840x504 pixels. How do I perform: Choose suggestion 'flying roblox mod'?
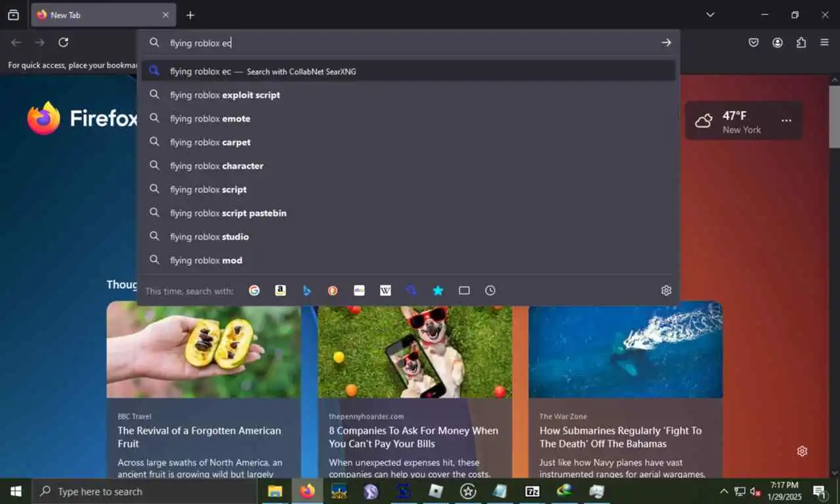click(x=408, y=261)
